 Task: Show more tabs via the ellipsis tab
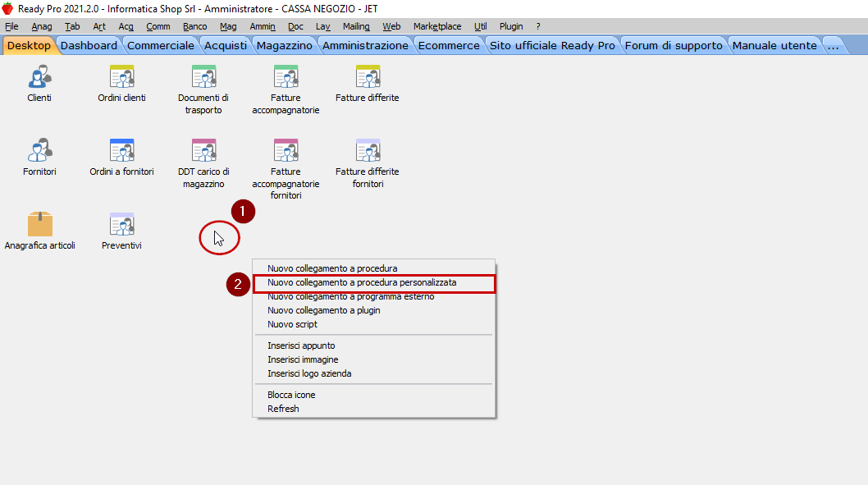[x=833, y=45]
